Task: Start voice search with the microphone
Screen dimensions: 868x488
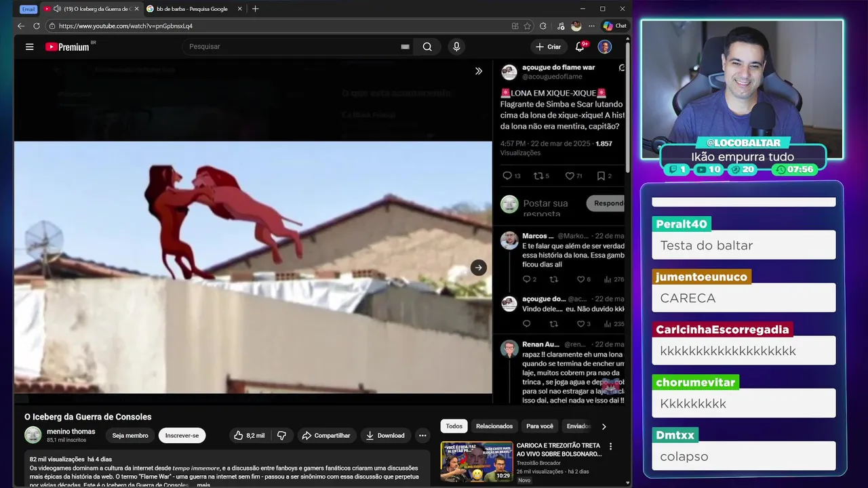Action: click(x=456, y=47)
